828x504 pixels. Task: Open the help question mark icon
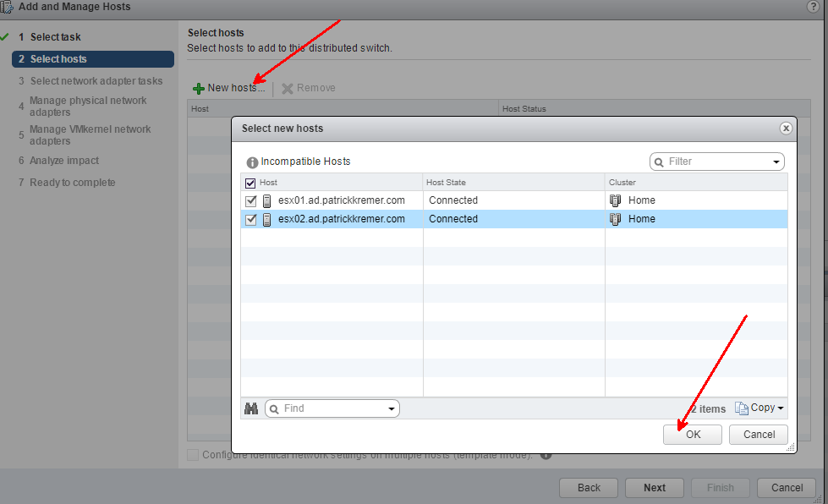point(813,7)
